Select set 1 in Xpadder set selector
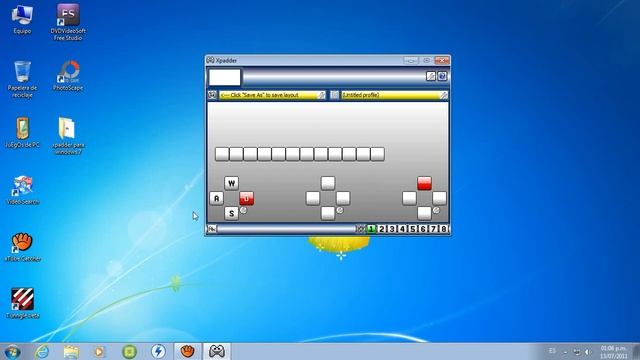 (371, 229)
